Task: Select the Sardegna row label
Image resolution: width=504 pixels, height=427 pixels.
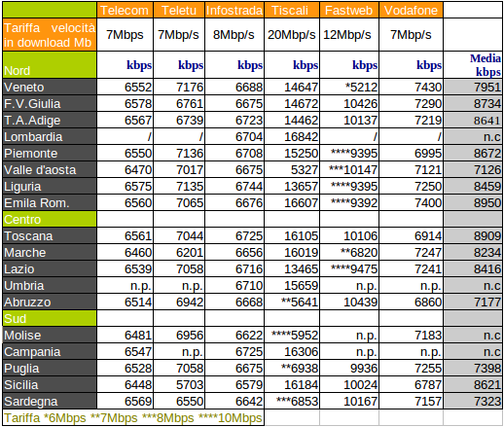Action: (x=50, y=401)
